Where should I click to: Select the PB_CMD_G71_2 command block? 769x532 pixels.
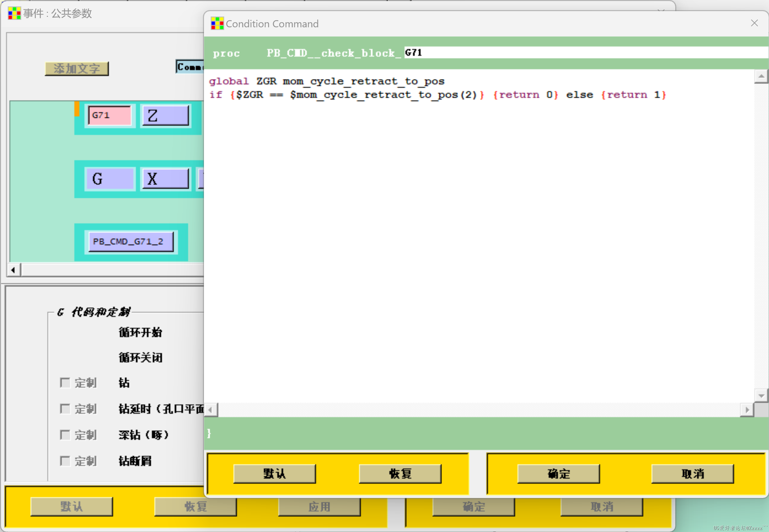pyautogui.click(x=131, y=242)
